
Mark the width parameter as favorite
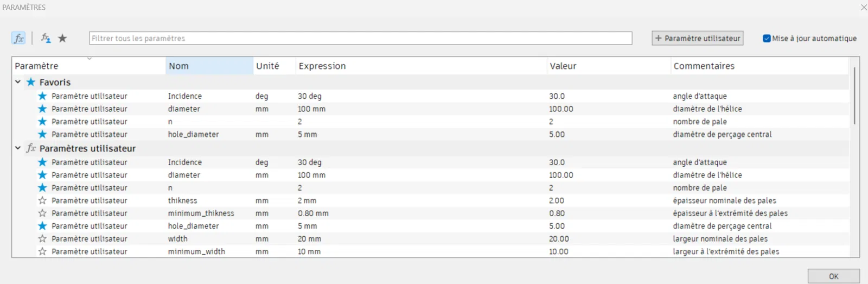point(42,239)
